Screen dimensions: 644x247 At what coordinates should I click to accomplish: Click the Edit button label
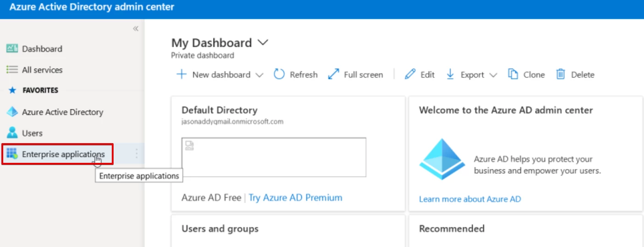pos(427,75)
